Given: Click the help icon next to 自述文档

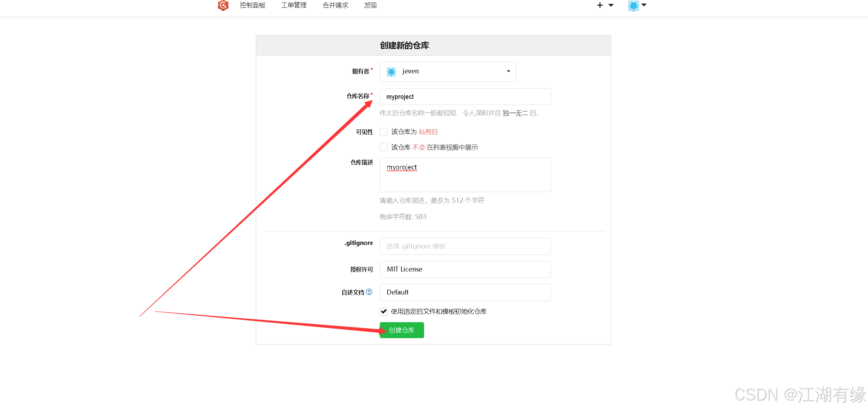Looking at the screenshot, I should tap(369, 292).
